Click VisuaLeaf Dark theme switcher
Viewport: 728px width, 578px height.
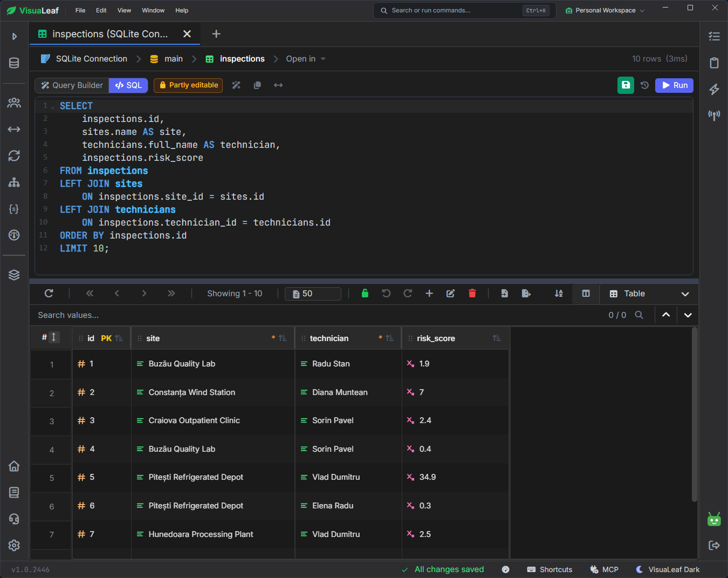[x=668, y=569]
